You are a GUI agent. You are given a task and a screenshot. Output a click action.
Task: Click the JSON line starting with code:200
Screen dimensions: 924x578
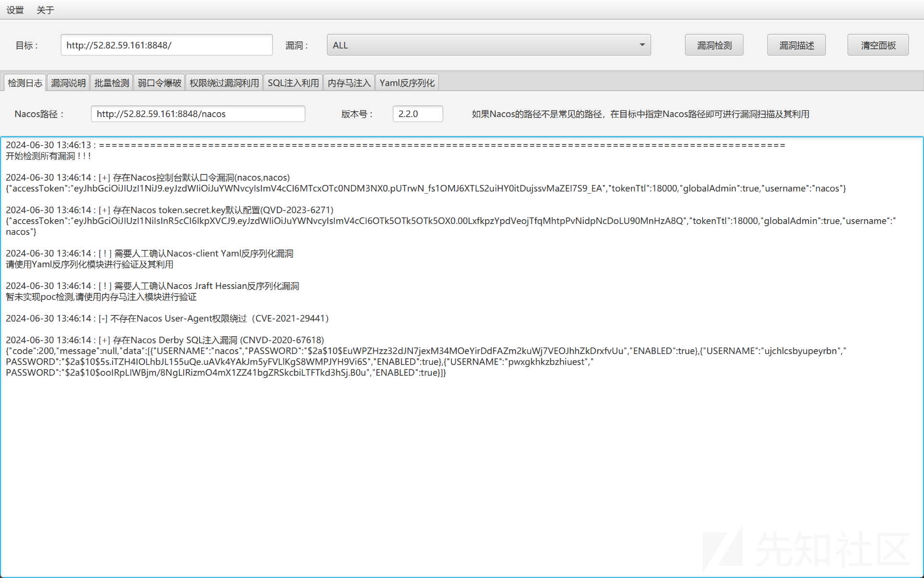point(426,351)
